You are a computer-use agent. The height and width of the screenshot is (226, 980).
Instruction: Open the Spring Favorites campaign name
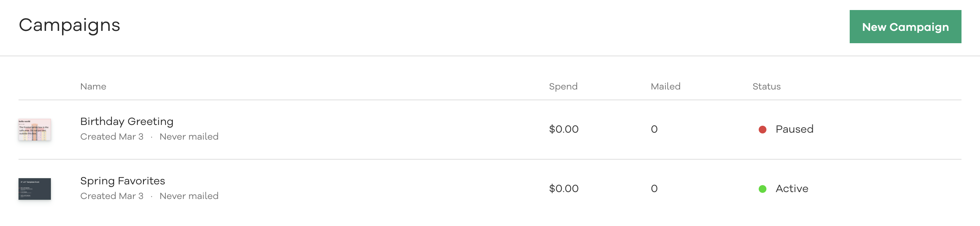[123, 181]
